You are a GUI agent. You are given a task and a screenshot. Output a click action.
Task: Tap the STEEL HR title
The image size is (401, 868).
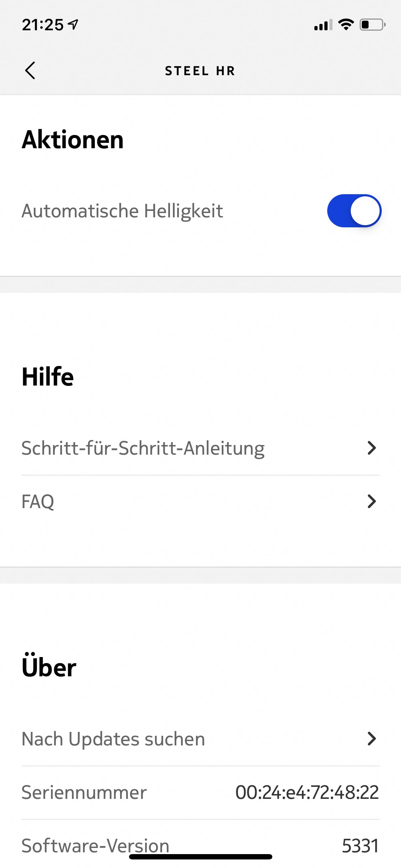[x=200, y=71]
